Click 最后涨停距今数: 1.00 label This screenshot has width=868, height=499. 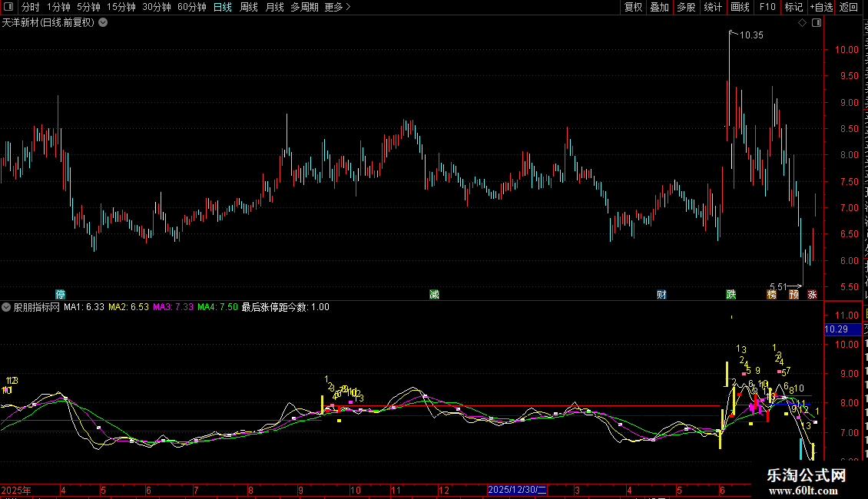tap(286, 307)
